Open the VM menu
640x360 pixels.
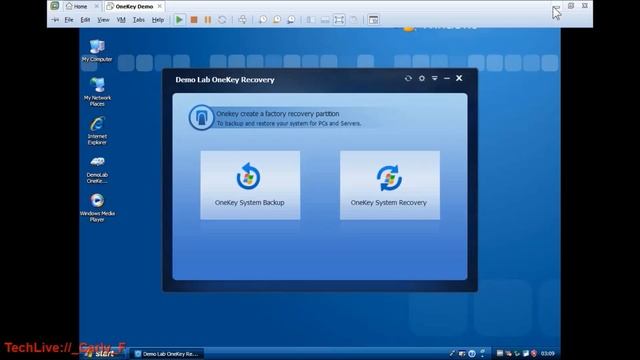[121, 20]
